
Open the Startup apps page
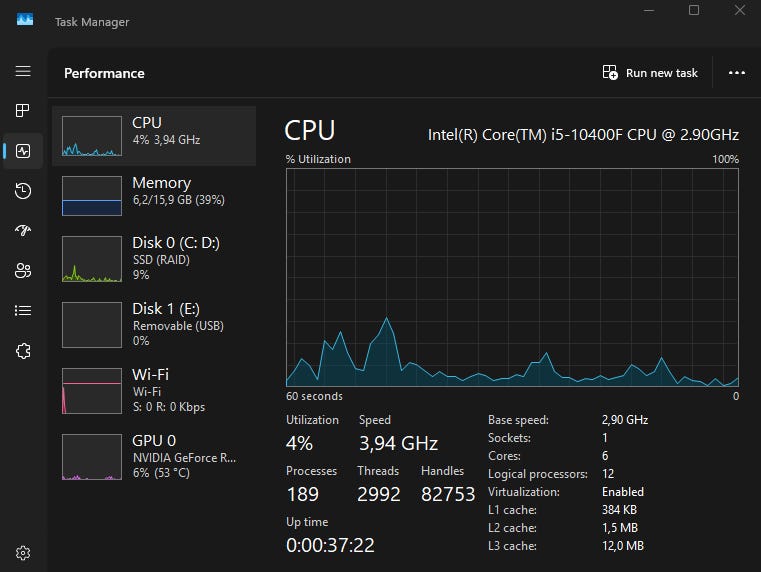pos(23,231)
